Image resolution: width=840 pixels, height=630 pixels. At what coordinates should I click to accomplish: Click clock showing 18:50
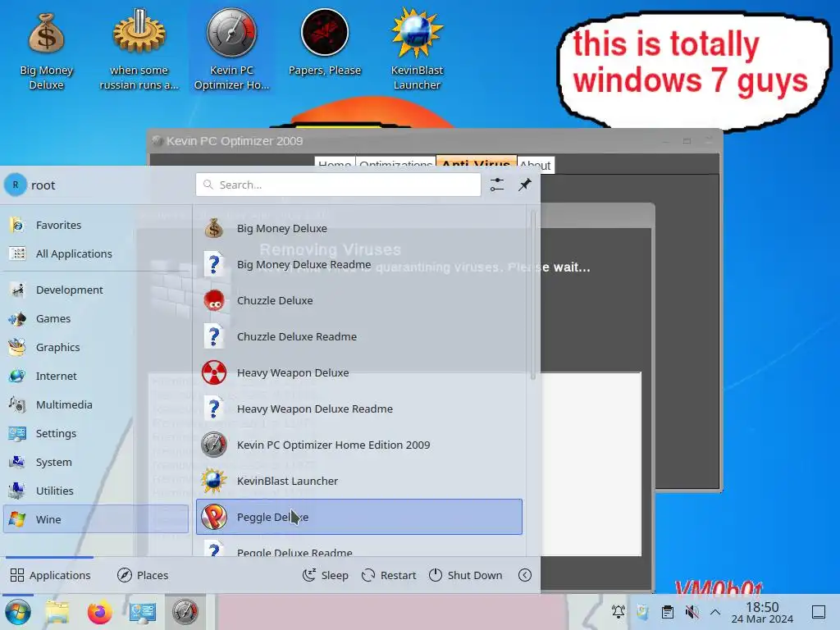(762, 612)
